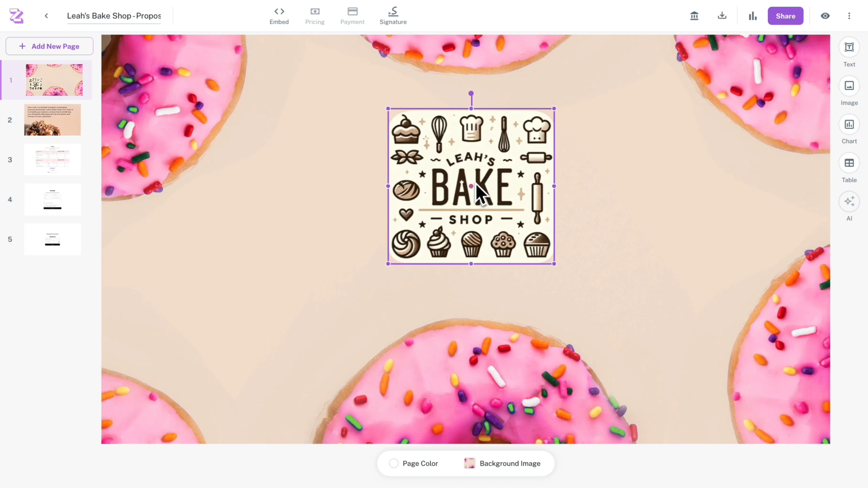Click the Page Color option
This screenshot has width=868, height=488.
pyautogui.click(x=413, y=463)
